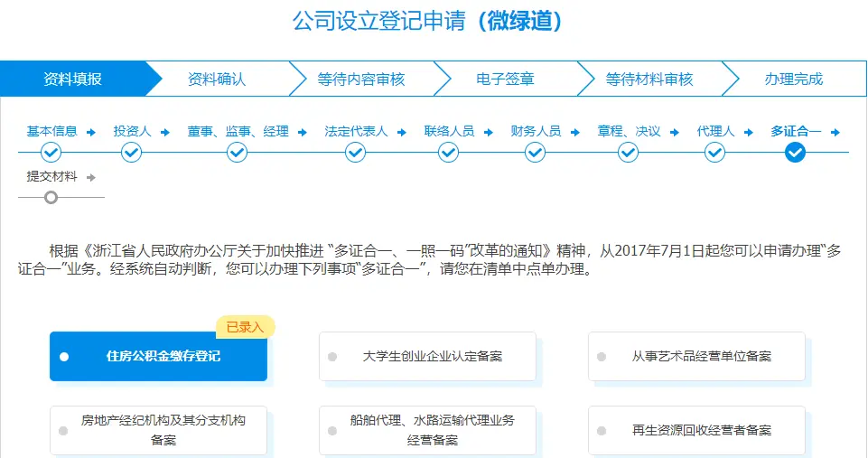868x458 pixels.
Task: Select 再生资源回收经营者备案 item
Action: tap(696, 430)
